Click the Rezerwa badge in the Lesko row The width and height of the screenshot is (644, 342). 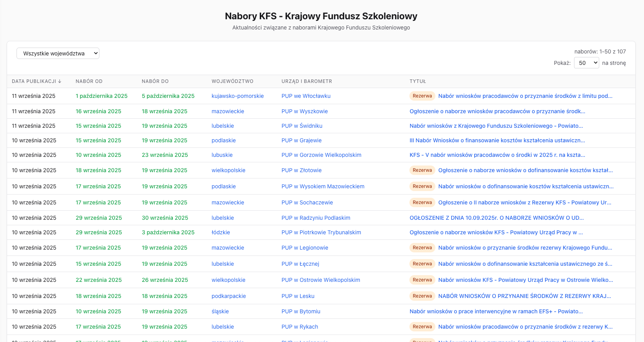(x=422, y=296)
